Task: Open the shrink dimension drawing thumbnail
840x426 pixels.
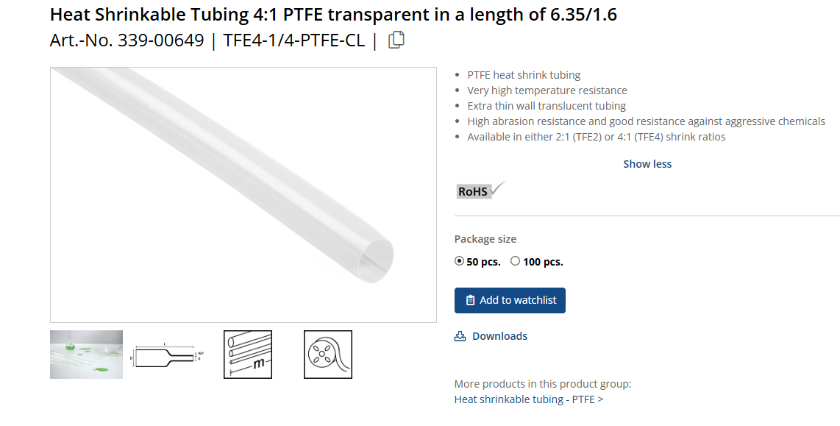Action: pos(167,355)
